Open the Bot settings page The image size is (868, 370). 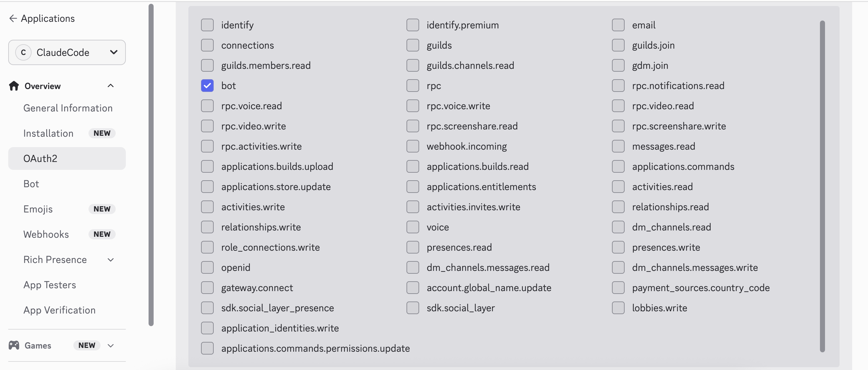pos(31,184)
